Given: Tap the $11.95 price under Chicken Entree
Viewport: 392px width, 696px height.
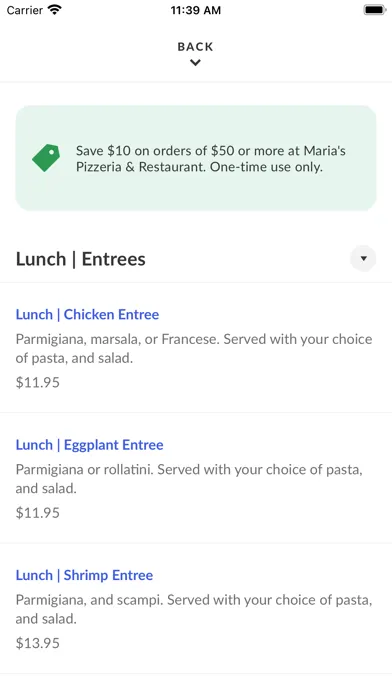Looking at the screenshot, I should pyautogui.click(x=38, y=382).
